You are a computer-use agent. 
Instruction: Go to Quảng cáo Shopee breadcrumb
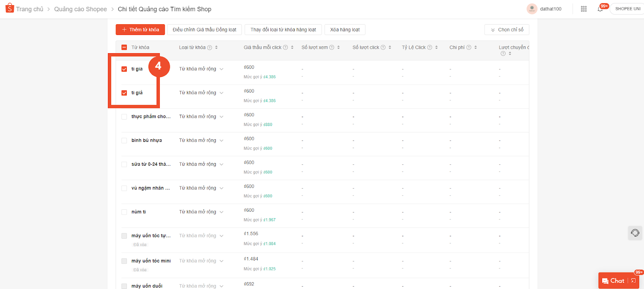tap(80, 9)
